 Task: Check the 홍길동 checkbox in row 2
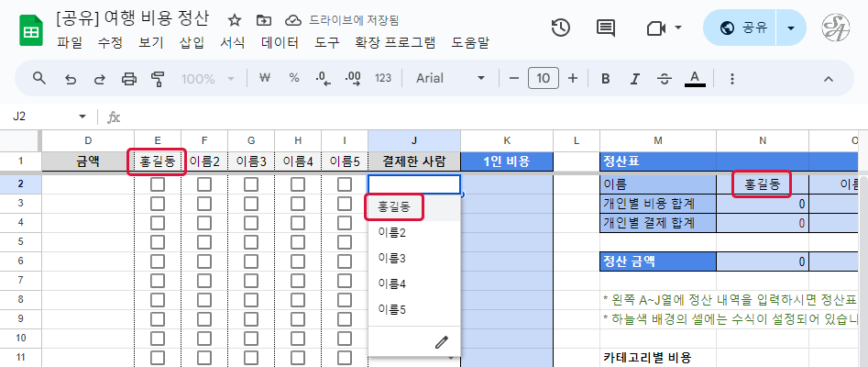click(x=158, y=184)
